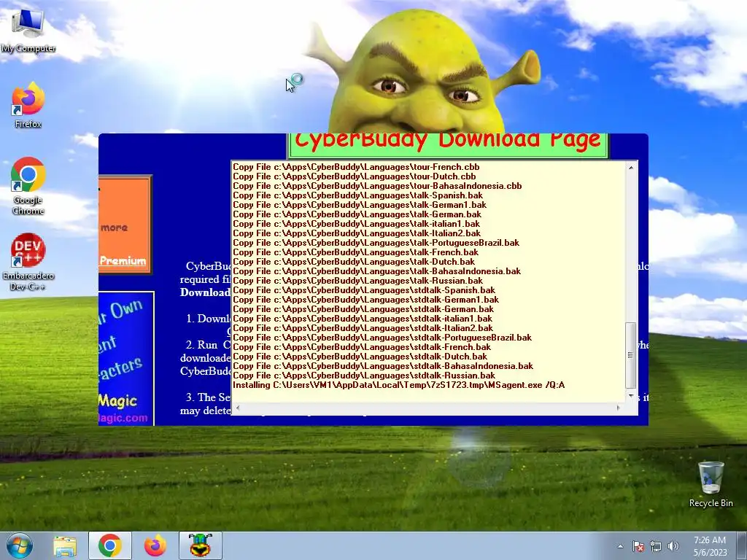This screenshot has width=747, height=560.
Task: Select the log line 'tour-BahasaIndonesia.cbb'
Action: coord(377,186)
